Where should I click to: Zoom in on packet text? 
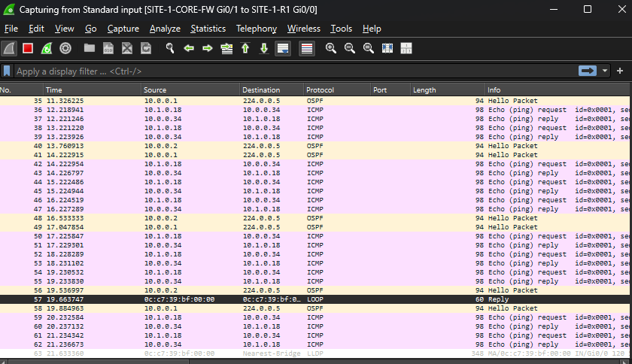point(331,48)
